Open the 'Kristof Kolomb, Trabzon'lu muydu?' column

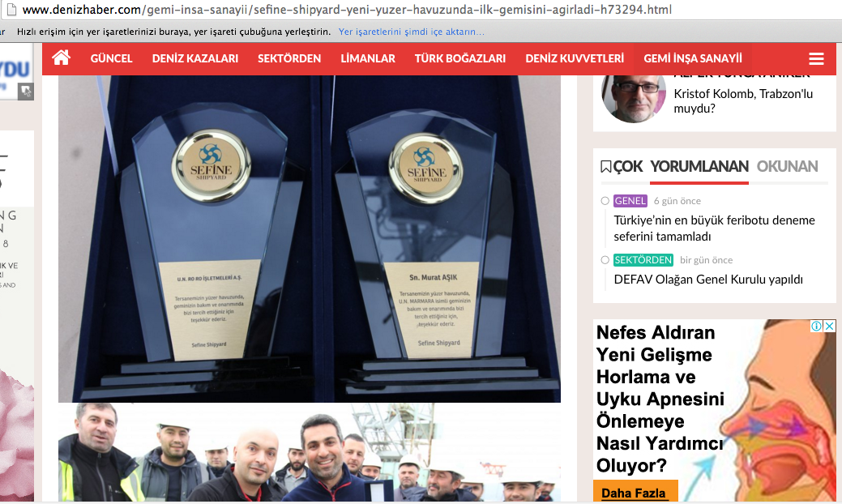[x=743, y=101]
